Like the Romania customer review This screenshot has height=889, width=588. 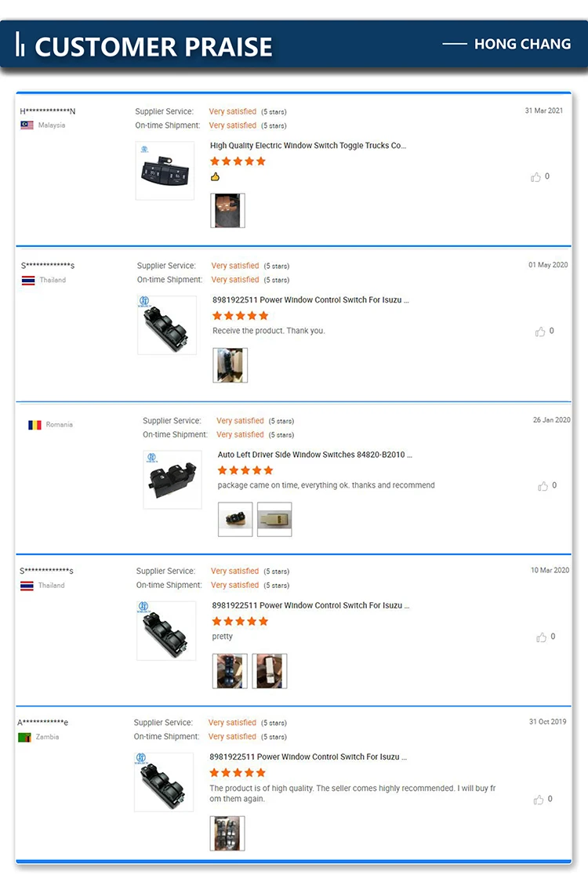(x=543, y=486)
